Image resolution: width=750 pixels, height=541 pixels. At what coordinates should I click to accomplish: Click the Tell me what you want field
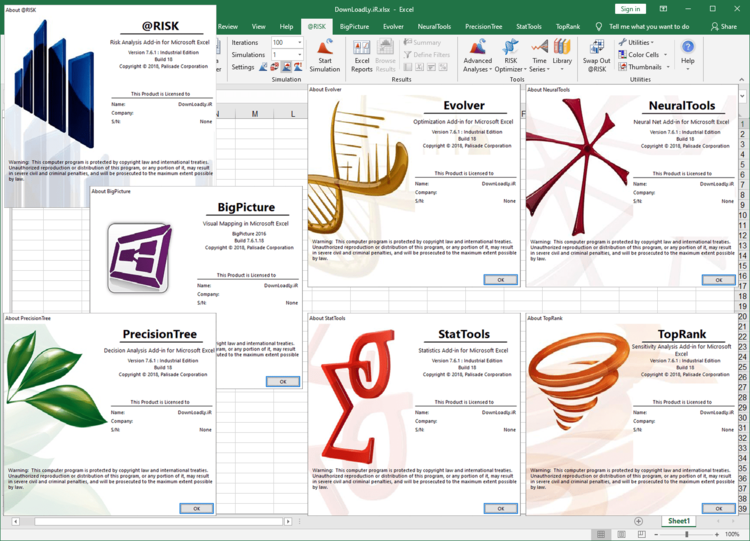(x=649, y=27)
